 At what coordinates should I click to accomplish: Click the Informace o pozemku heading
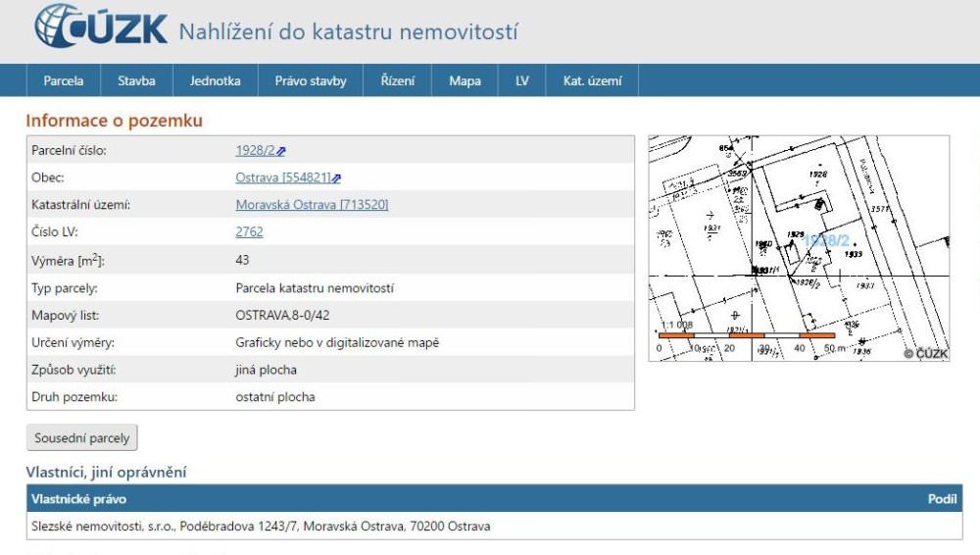115,121
